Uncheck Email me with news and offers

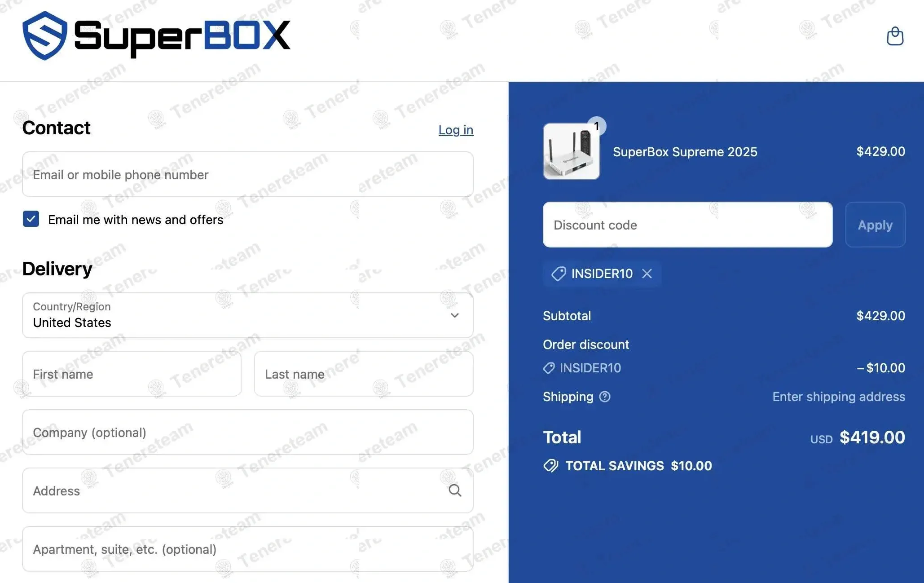point(31,219)
